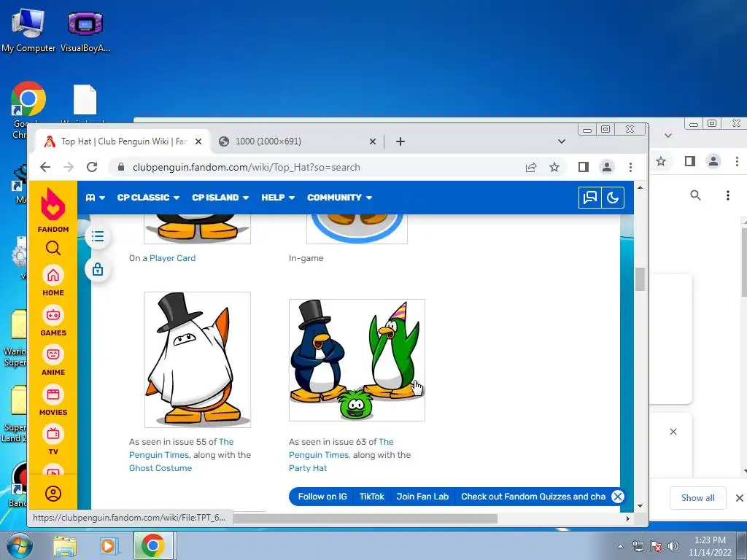Open the Player Card link
Image resolution: width=747 pixels, height=560 pixels.
172,258
